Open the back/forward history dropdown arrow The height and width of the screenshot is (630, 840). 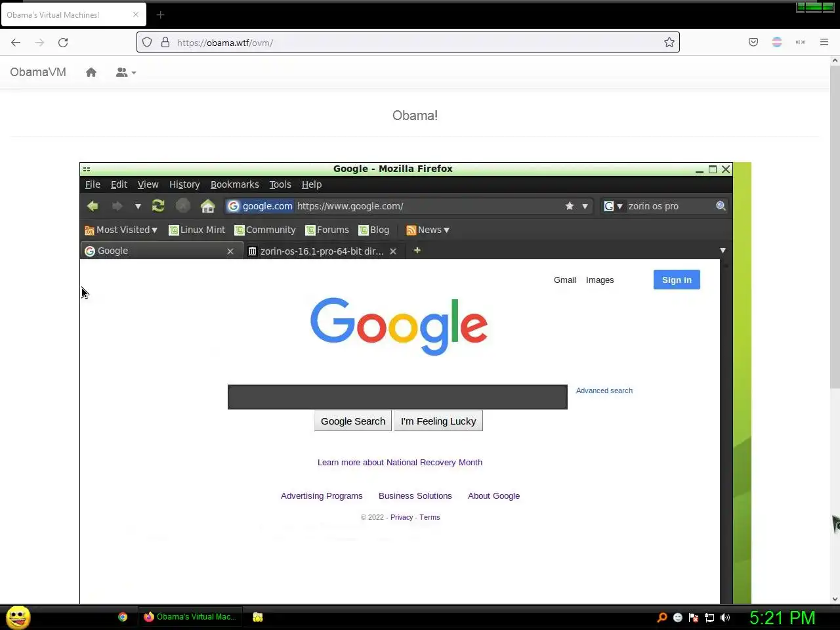click(x=138, y=206)
